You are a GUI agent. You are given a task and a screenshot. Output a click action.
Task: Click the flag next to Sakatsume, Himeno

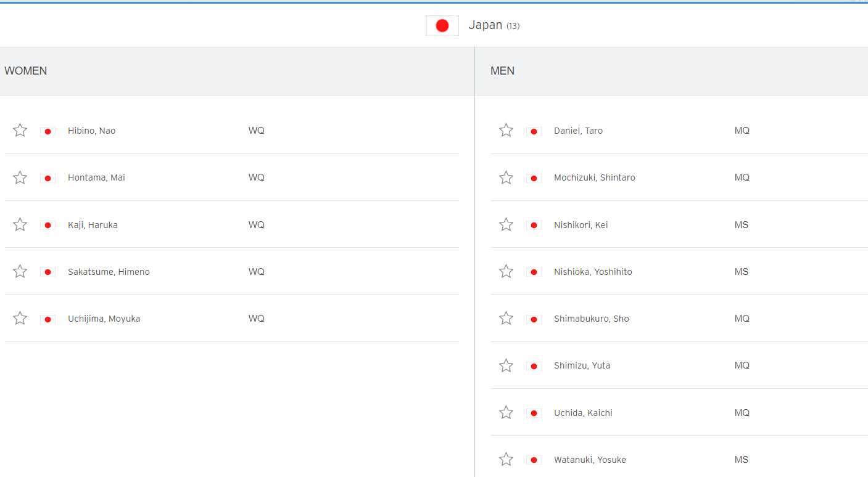pyautogui.click(x=48, y=272)
